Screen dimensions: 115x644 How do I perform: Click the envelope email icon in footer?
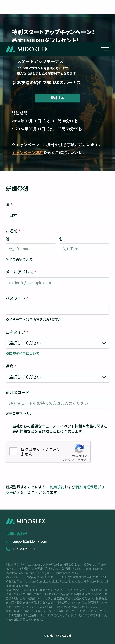pos(8,541)
